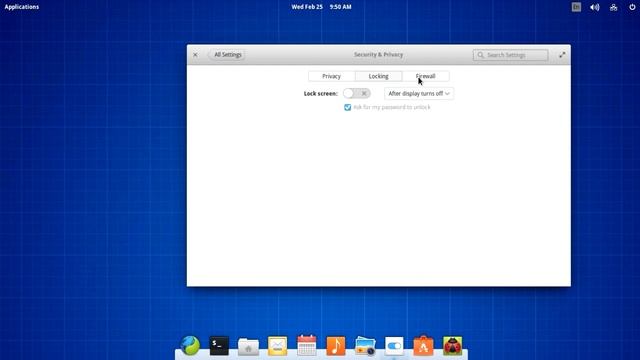
Task: Click the keyboard layout indicator in the panel
Action: point(576,7)
